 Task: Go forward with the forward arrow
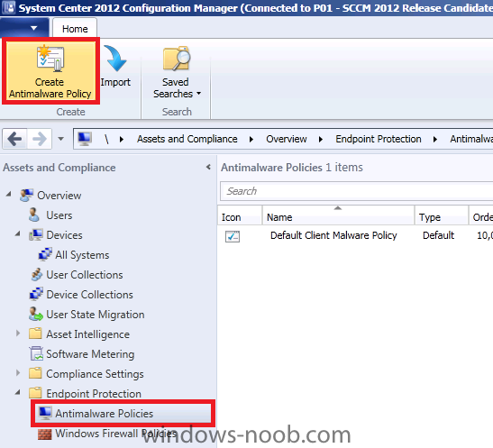(x=40, y=139)
